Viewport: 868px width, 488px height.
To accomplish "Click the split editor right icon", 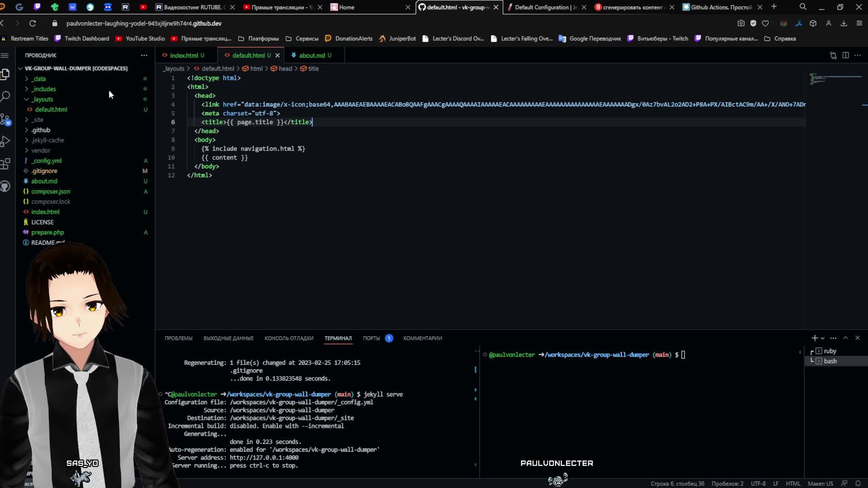I will coord(845,55).
